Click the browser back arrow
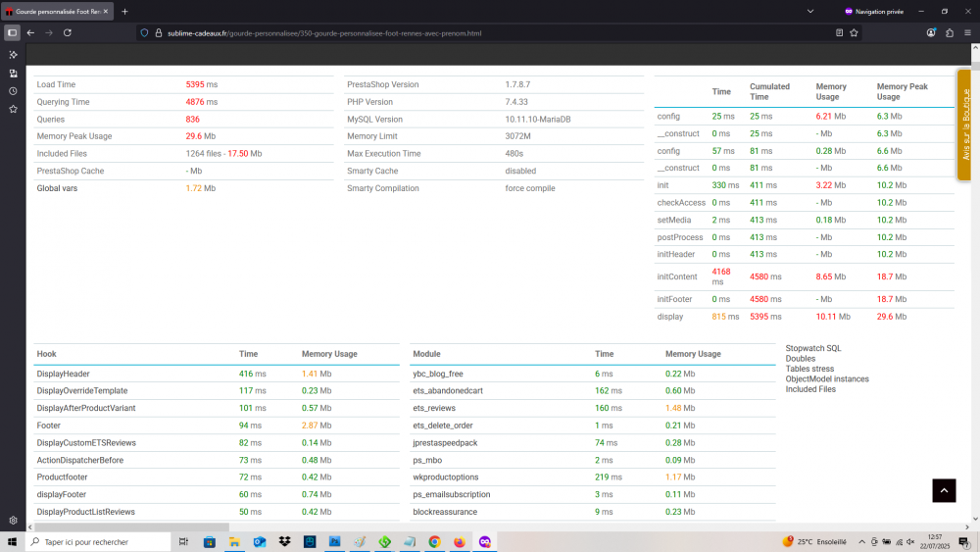This screenshot has height=552, width=980. [30, 32]
